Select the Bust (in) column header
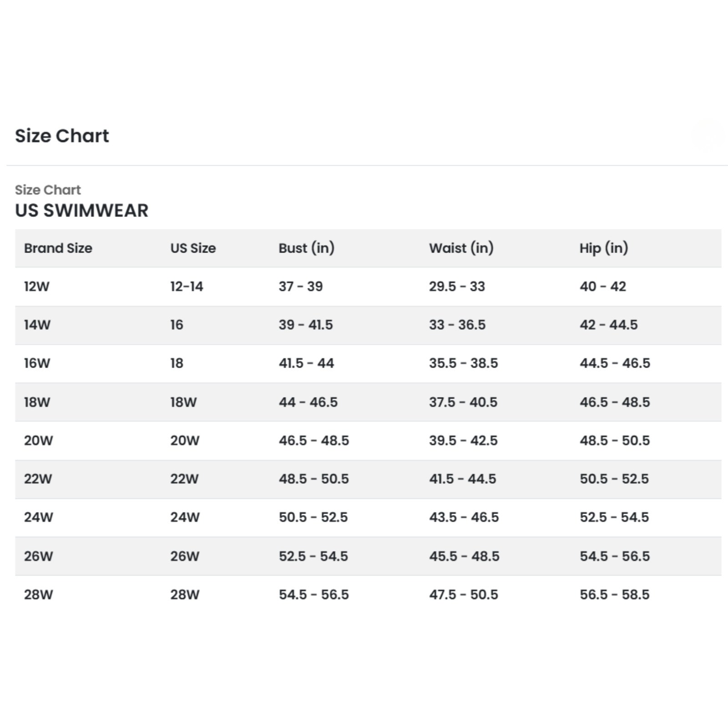This screenshot has width=728, height=728. (307, 248)
